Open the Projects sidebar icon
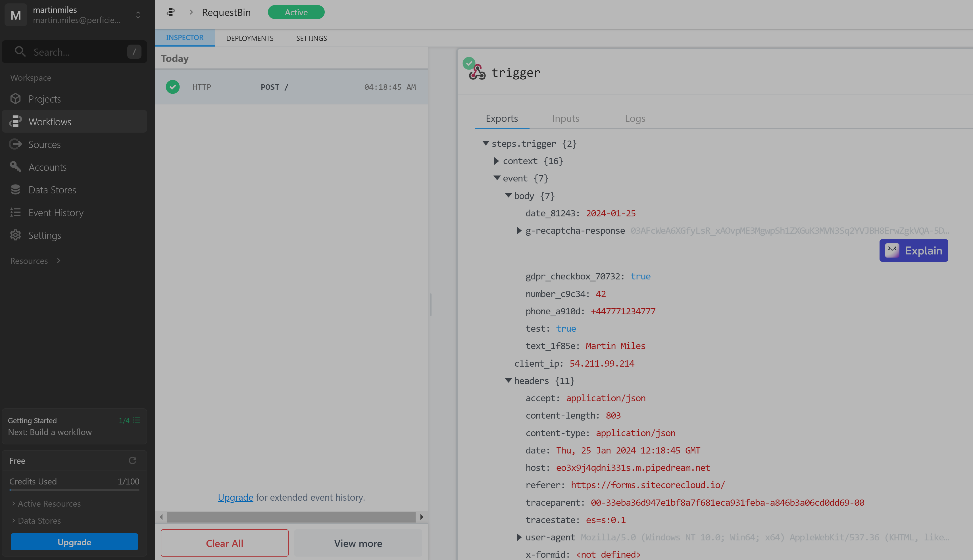Image resolution: width=973 pixels, height=560 pixels. click(15, 99)
